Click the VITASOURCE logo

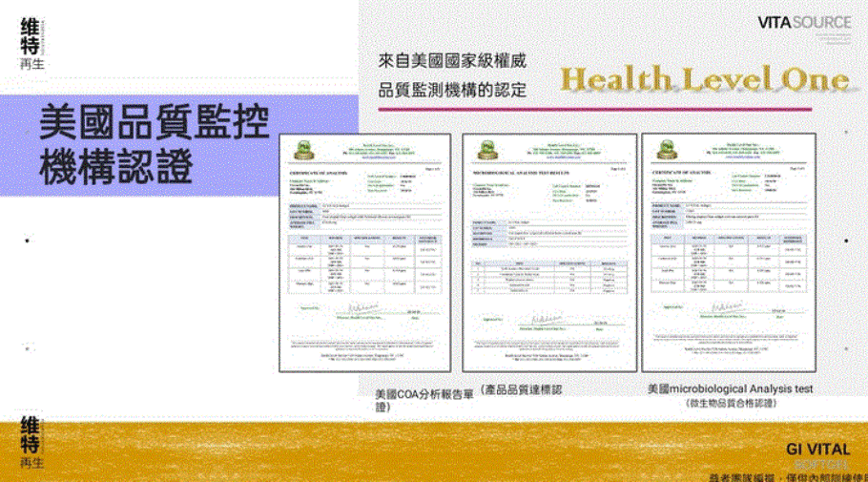pos(804,23)
